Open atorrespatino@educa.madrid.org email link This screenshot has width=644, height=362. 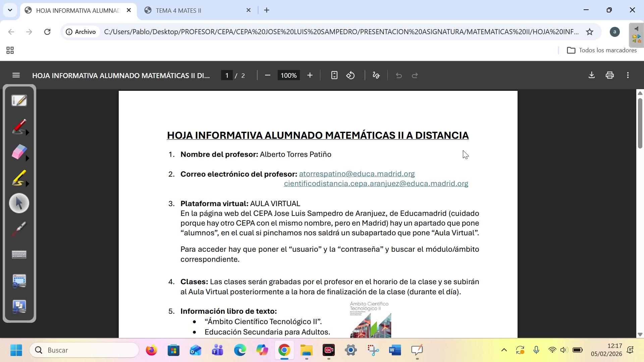coord(357,174)
